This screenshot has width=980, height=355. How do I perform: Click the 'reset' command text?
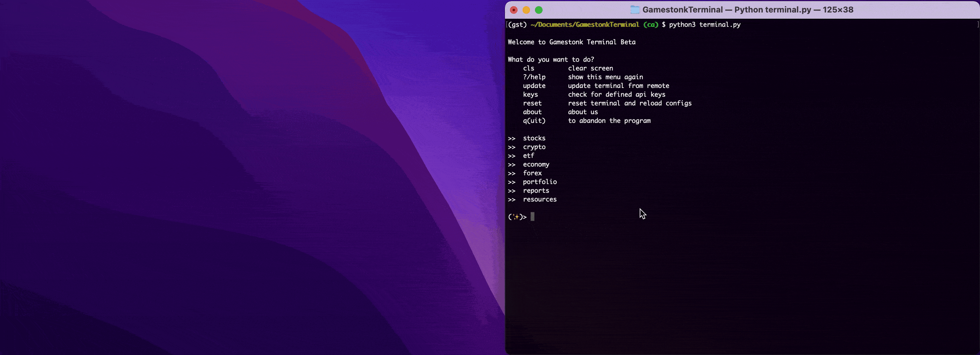[x=532, y=103]
